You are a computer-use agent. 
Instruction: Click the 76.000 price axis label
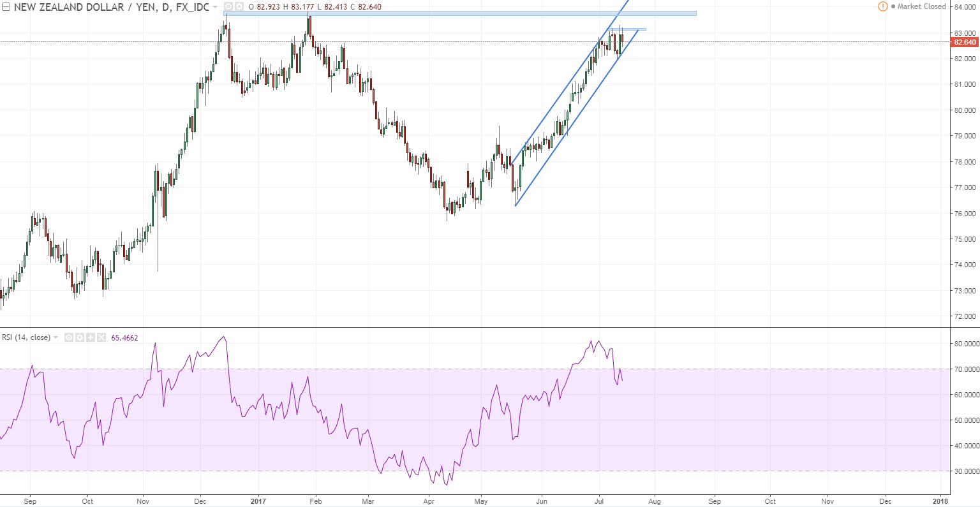click(965, 214)
